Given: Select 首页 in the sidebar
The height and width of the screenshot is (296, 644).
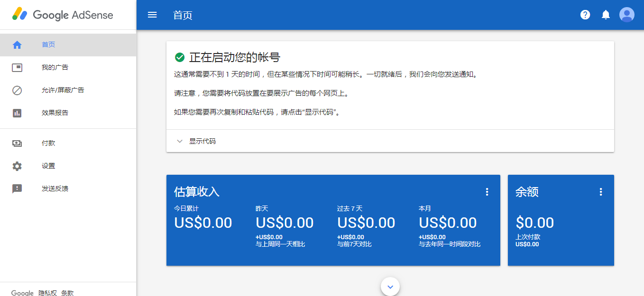Looking at the screenshot, I should (48, 45).
